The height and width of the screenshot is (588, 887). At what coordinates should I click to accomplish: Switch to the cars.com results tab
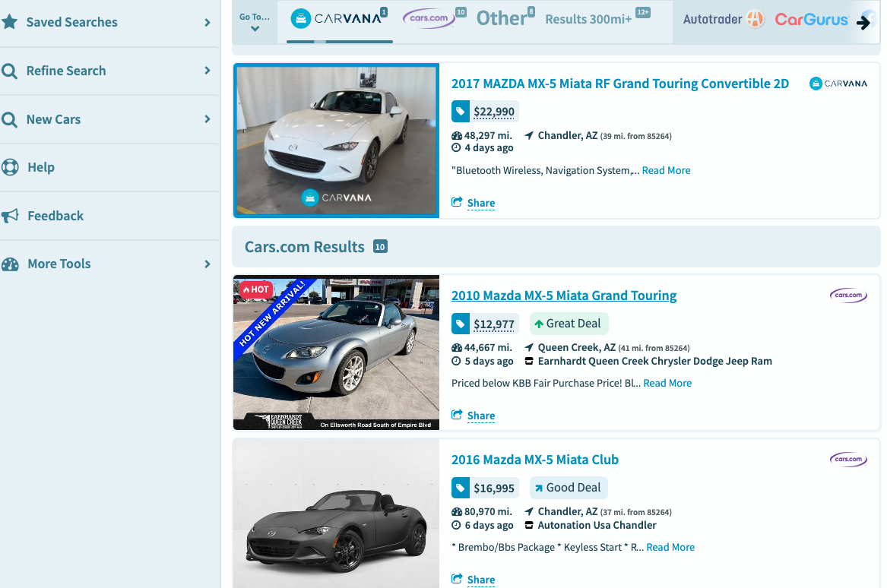(435, 18)
